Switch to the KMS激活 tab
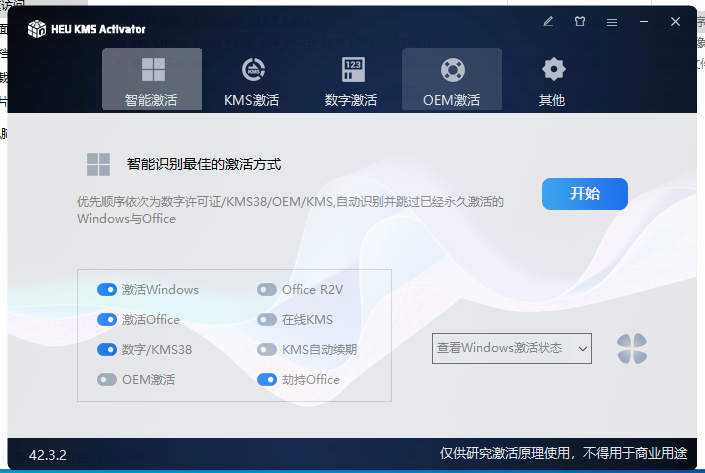 coord(252,79)
